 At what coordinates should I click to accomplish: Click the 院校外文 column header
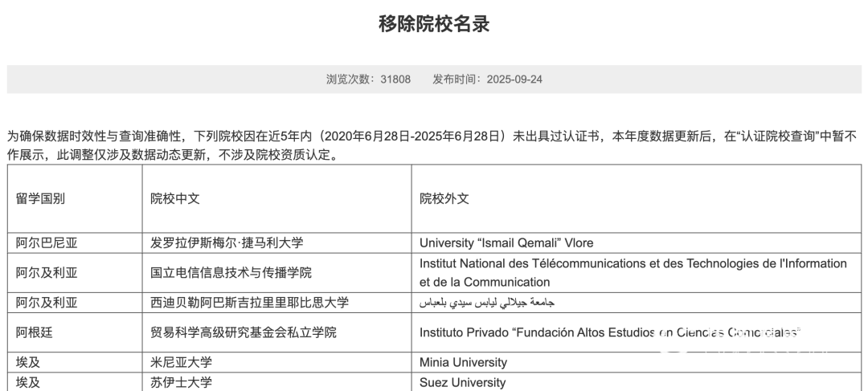tap(444, 198)
